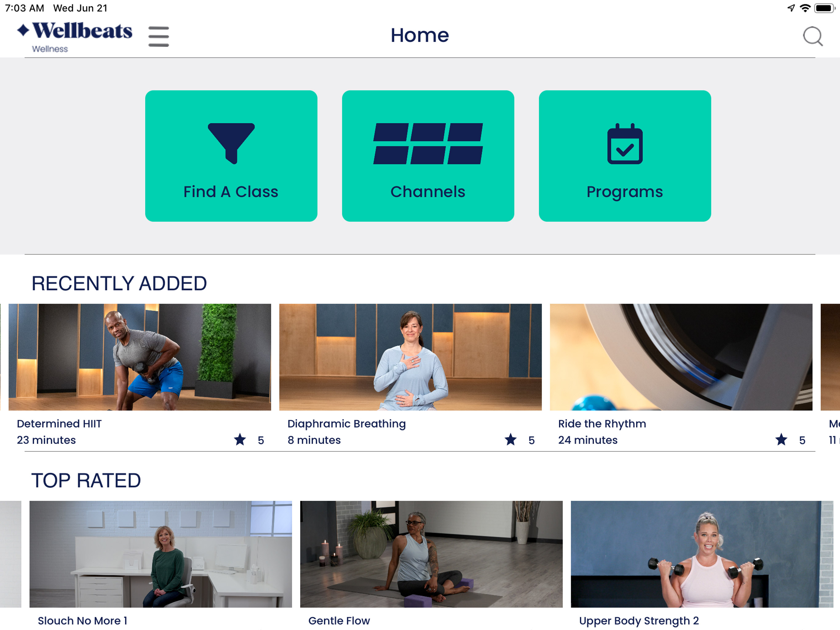Viewport: 840px width, 630px height.
Task: Open the Channels grid icon
Action: pos(428,143)
